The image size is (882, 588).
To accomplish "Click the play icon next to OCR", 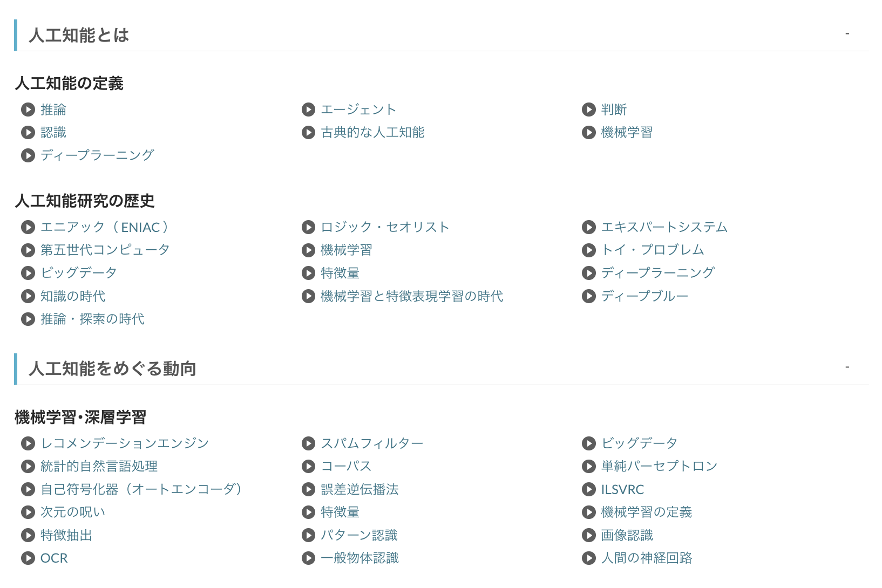I will tap(28, 558).
